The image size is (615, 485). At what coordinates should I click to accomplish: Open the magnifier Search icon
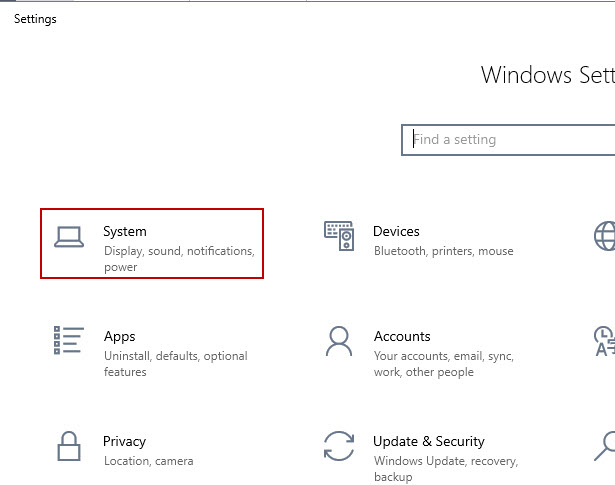point(605,446)
